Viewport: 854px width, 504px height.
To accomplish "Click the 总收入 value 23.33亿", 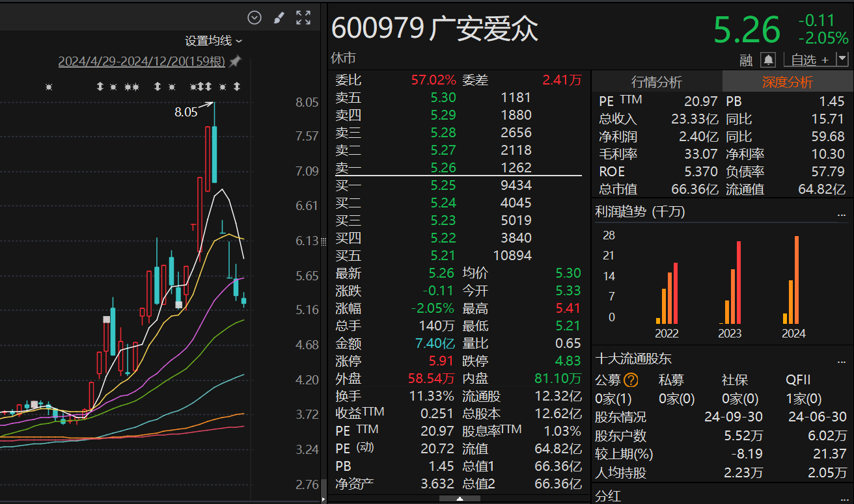I will pyautogui.click(x=695, y=119).
